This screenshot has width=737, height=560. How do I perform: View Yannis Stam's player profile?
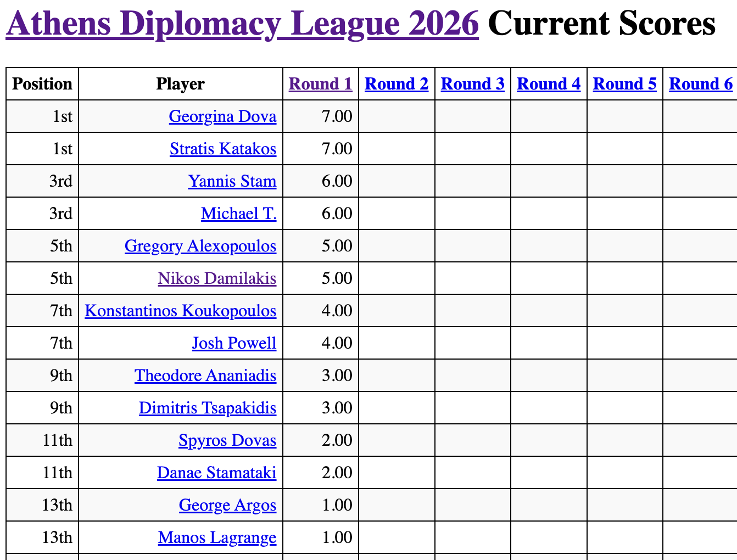point(232,181)
